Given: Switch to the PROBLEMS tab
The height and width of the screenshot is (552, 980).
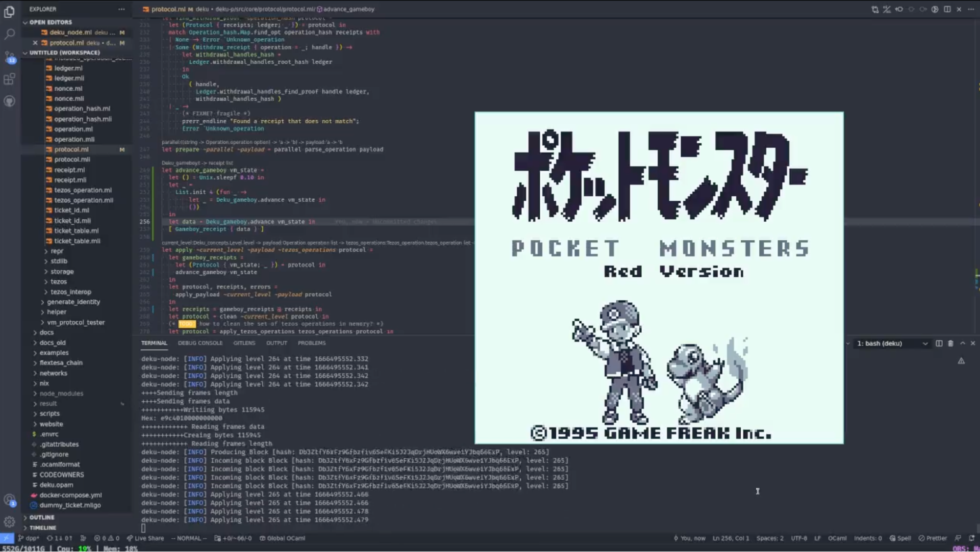Looking at the screenshot, I should tap(311, 343).
